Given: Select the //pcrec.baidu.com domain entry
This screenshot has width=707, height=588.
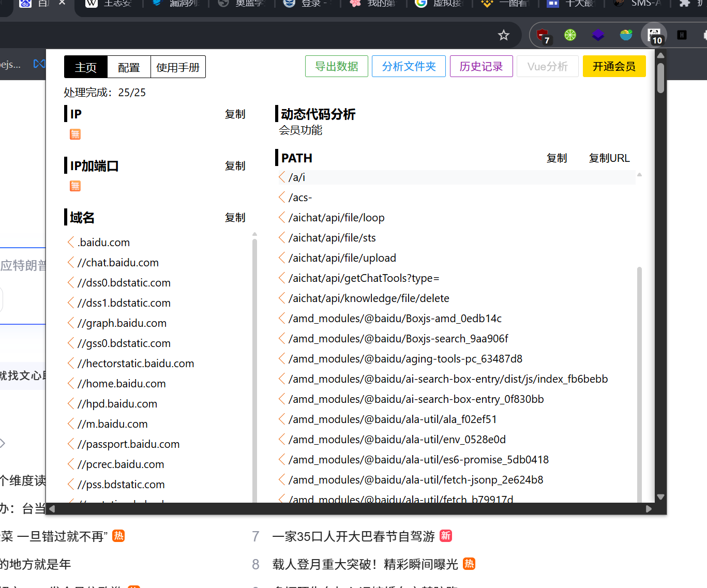Looking at the screenshot, I should point(121,464).
